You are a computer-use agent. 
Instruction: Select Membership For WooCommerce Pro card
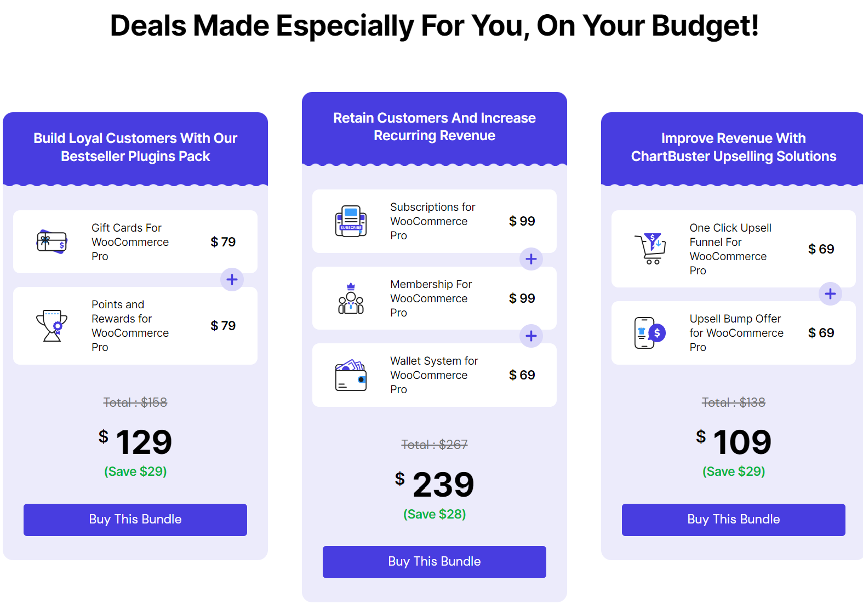coord(435,298)
